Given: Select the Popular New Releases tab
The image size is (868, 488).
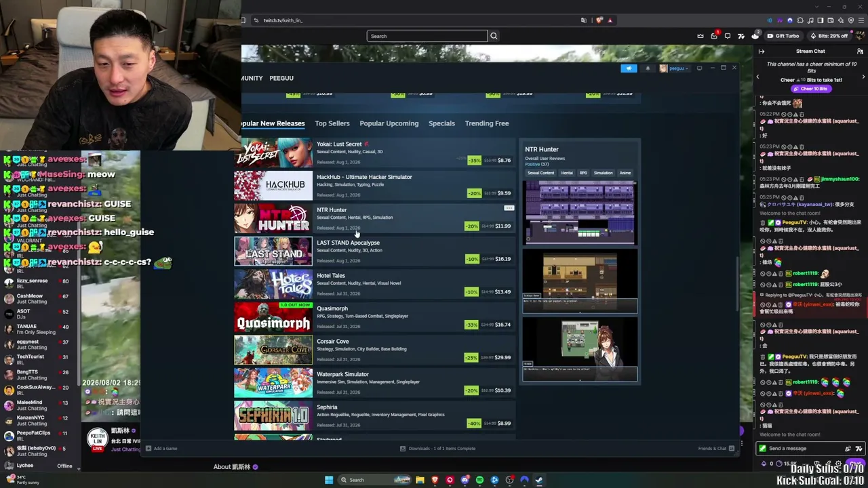Looking at the screenshot, I should click(273, 123).
